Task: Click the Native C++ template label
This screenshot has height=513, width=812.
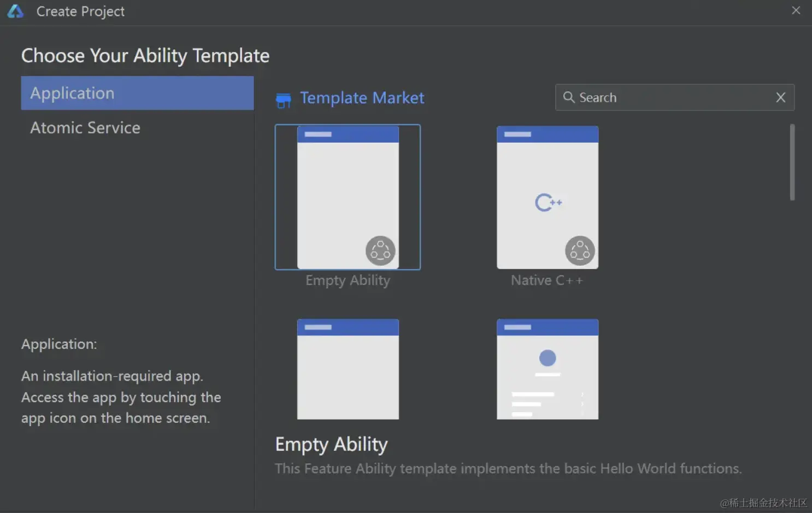Action: [547, 281]
